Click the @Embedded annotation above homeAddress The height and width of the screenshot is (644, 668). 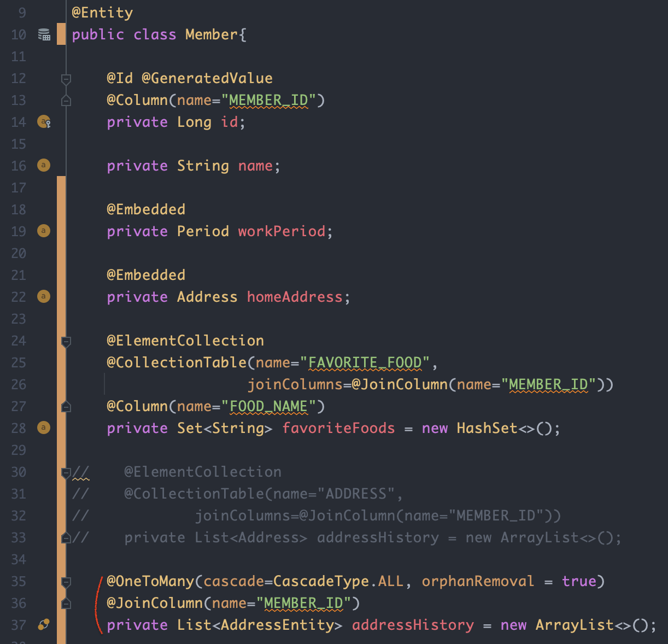tap(146, 275)
